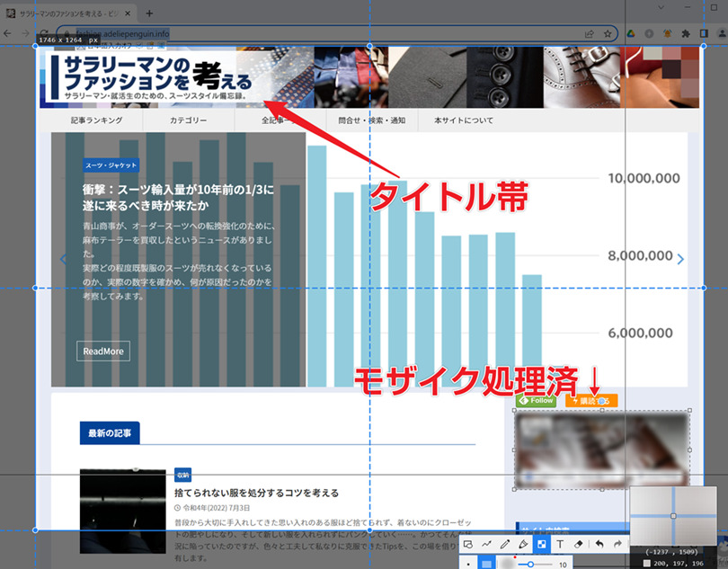The height and width of the screenshot is (569, 728).
Task: Select the polyline drawing tool
Action: pyautogui.click(x=486, y=545)
